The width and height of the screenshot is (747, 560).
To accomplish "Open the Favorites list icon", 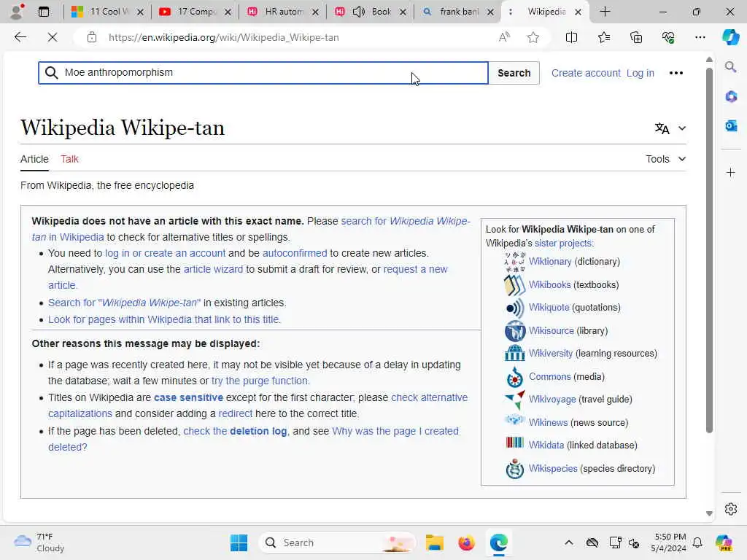I will (603, 37).
